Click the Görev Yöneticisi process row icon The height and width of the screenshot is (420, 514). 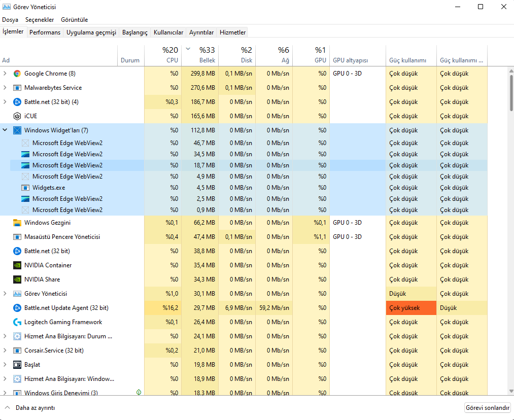(x=17, y=294)
